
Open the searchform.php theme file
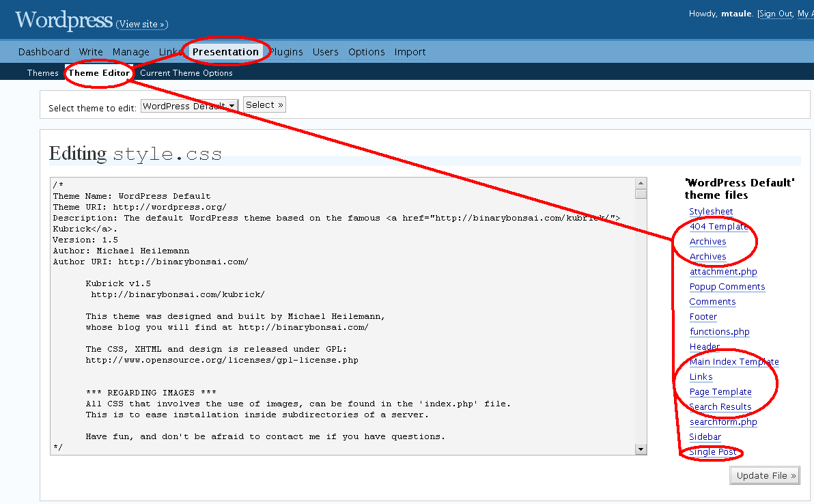723,422
